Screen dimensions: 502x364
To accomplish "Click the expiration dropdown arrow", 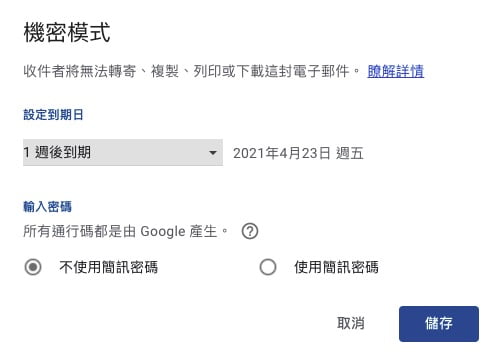I will [x=213, y=153].
